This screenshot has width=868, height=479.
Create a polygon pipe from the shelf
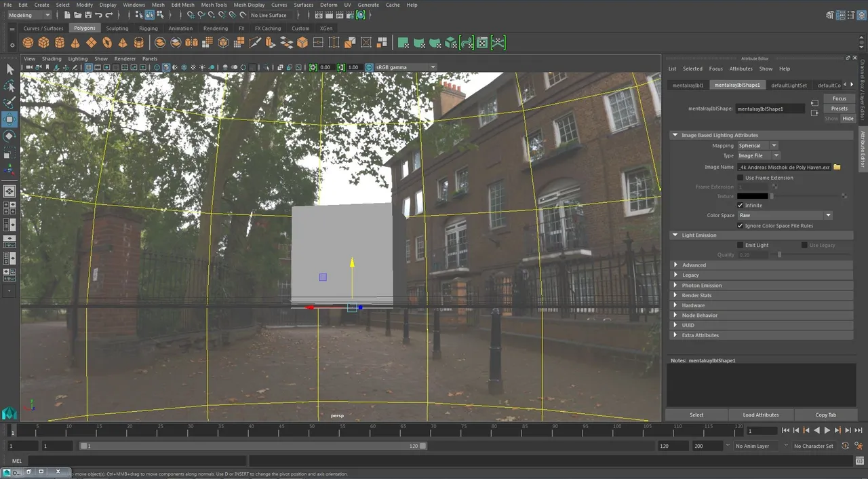point(139,43)
